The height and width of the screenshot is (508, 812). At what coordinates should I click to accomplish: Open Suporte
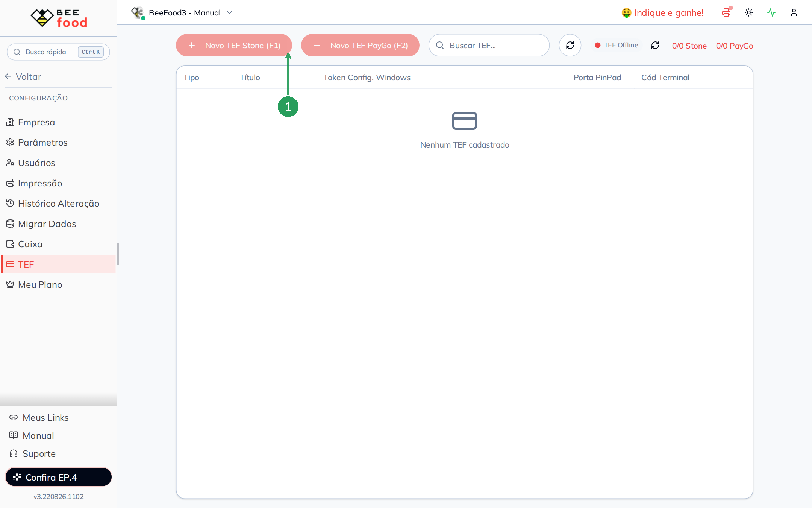click(32, 454)
